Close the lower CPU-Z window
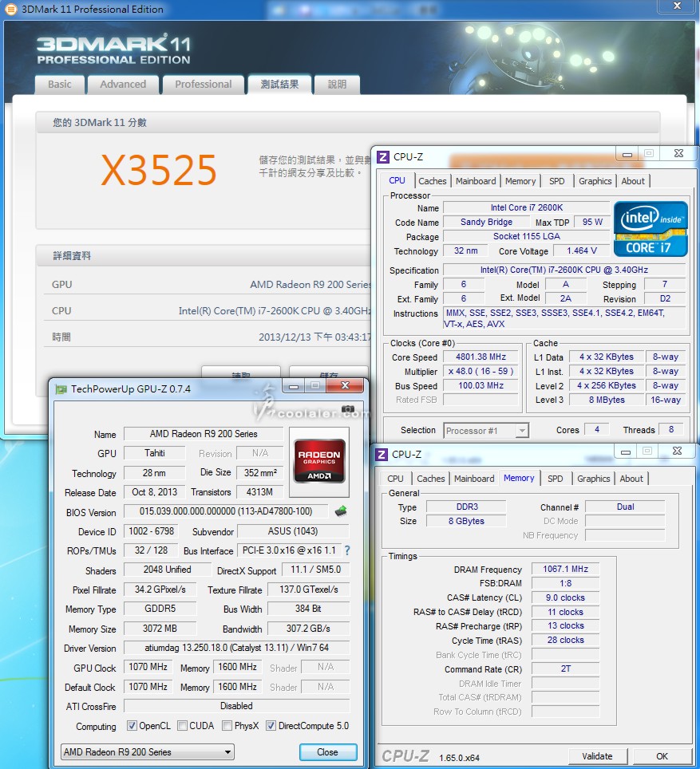Image resolution: width=700 pixels, height=769 pixels. click(677, 451)
